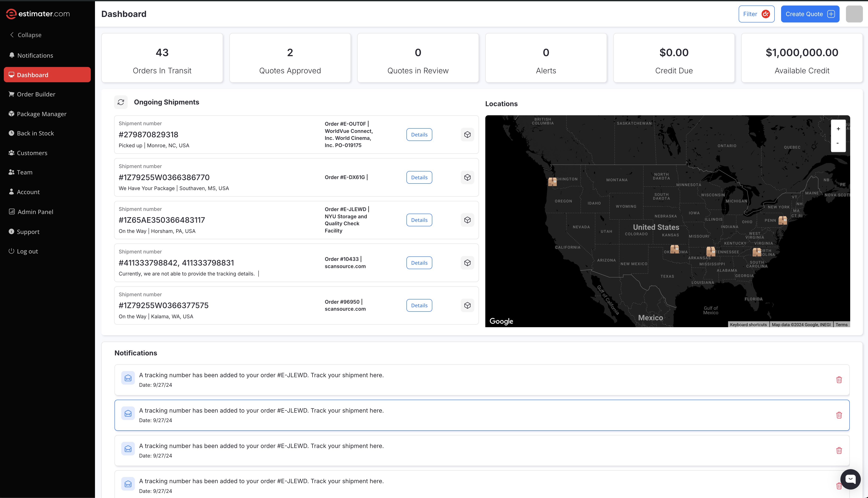This screenshot has height=498, width=868.
Task: Open the chat support widget
Action: [850, 479]
